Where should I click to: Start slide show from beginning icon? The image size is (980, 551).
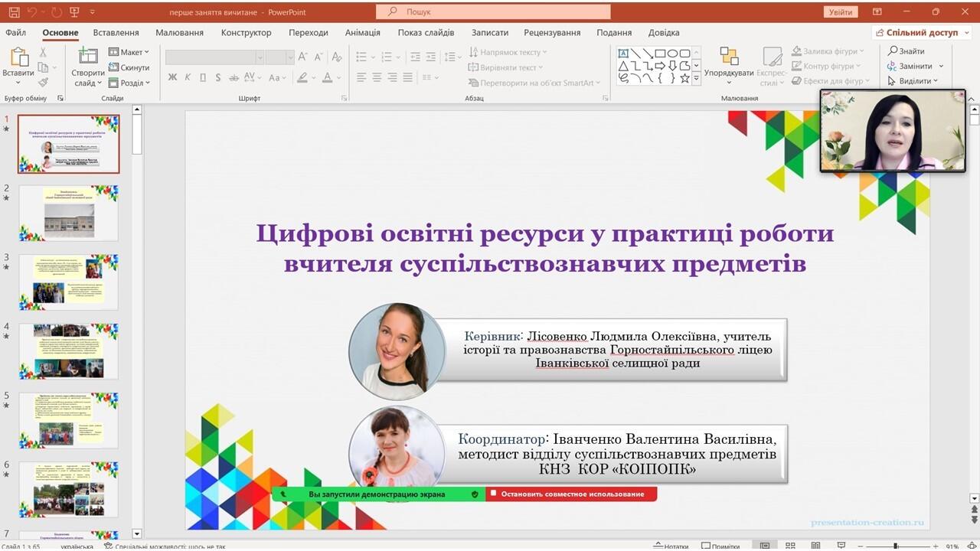[x=75, y=12]
